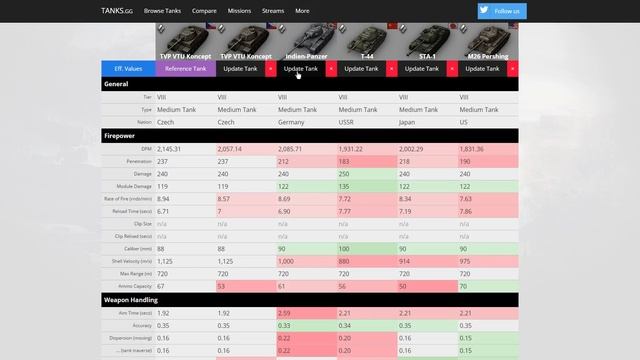This screenshot has height=360, width=640.
Task: Expand the More menu
Action: [x=302, y=11]
